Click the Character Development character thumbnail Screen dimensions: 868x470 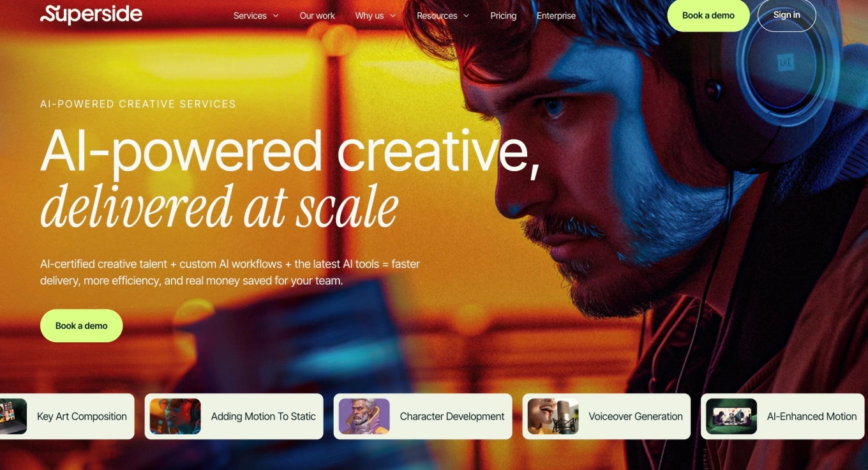(364, 416)
